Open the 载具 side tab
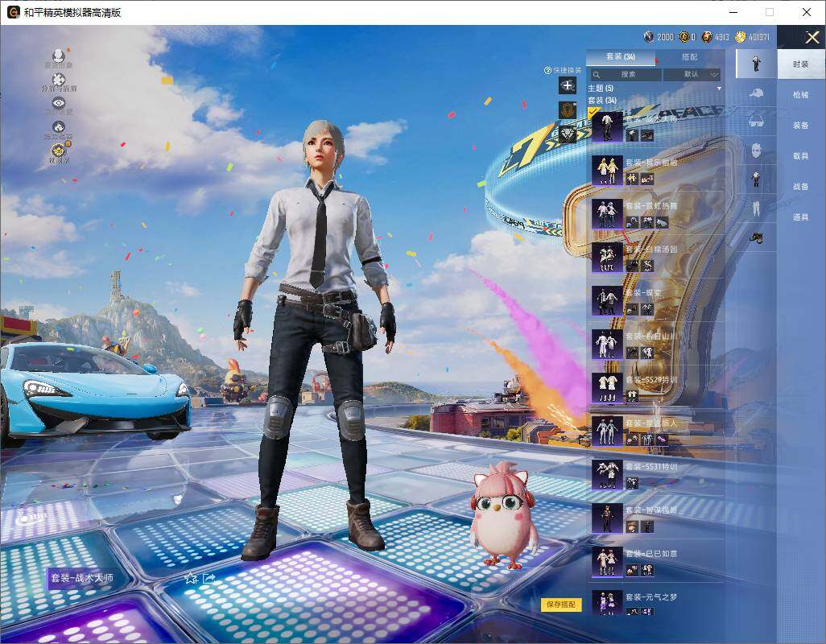 click(801, 156)
